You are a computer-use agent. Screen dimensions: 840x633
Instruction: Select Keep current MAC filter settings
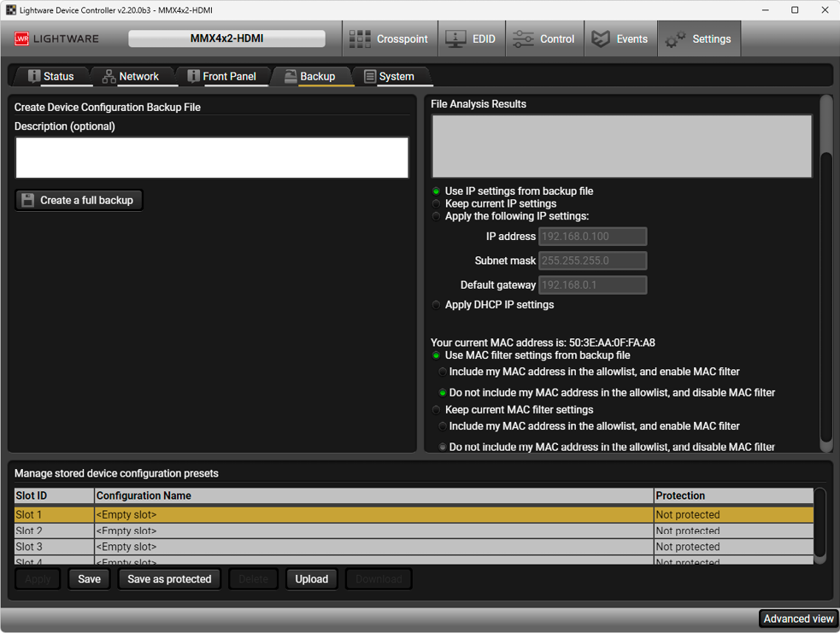click(x=437, y=410)
